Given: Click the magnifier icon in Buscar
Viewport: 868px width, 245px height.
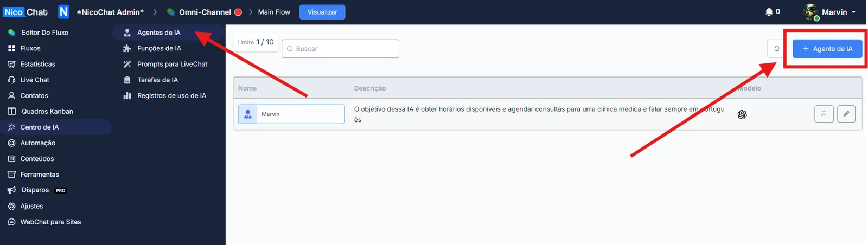Looking at the screenshot, I should pos(290,49).
